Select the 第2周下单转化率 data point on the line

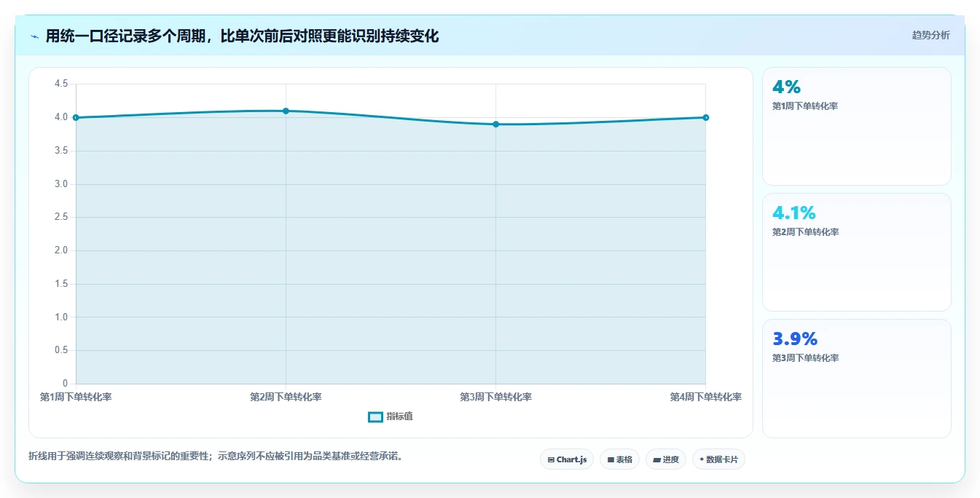286,111
